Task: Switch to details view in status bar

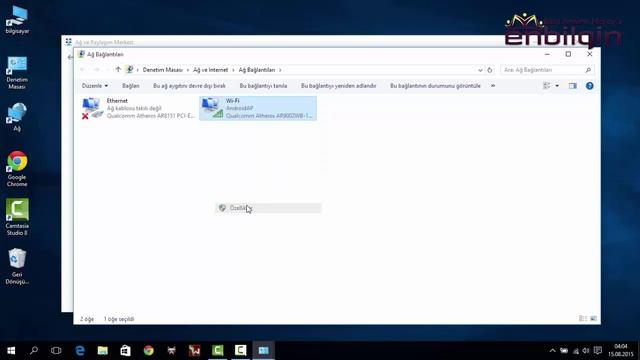Action: click(582, 318)
